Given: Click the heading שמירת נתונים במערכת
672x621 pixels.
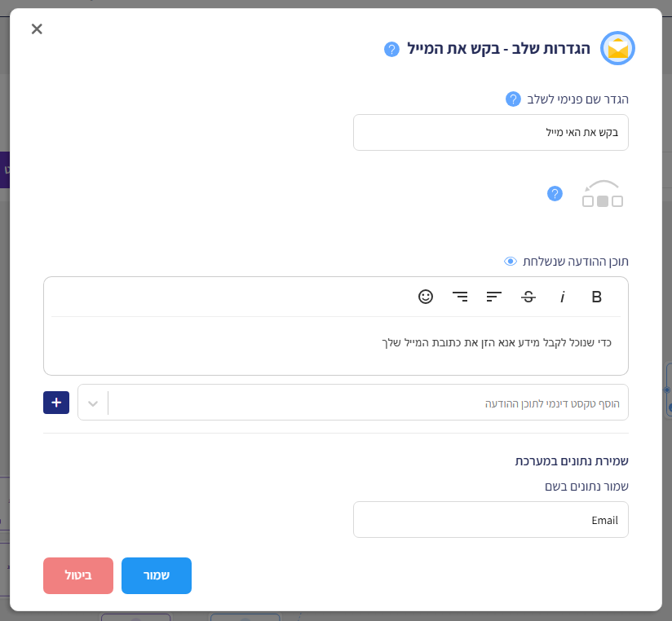Looking at the screenshot, I should click(x=572, y=461).
